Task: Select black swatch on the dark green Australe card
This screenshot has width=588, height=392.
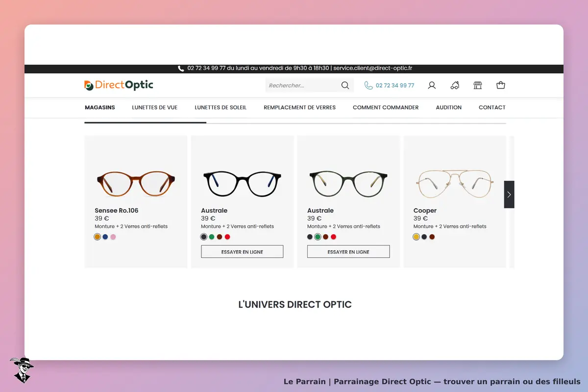Action: pyautogui.click(x=310, y=237)
